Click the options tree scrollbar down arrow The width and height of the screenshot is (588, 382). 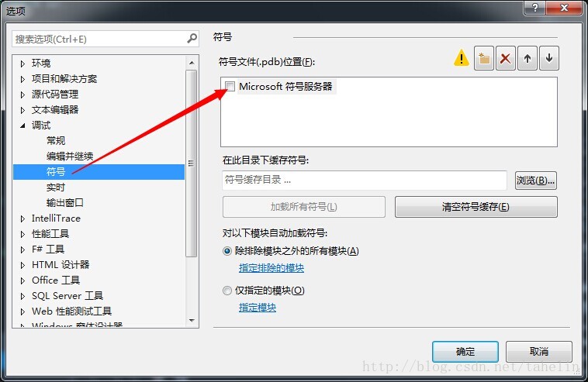tap(192, 321)
